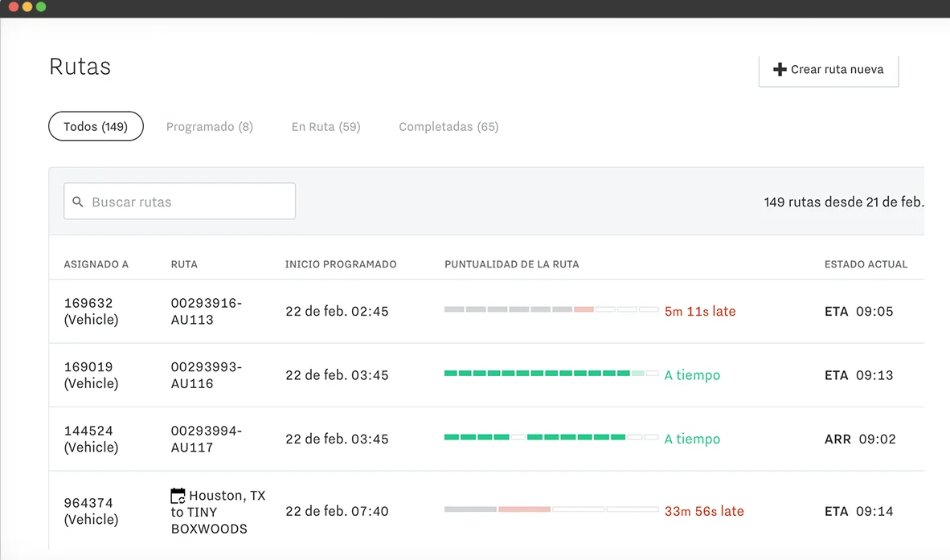The height and width of the screenshot is (560, 950).
Task: Click the red close window dot
Action: [14, 6]
